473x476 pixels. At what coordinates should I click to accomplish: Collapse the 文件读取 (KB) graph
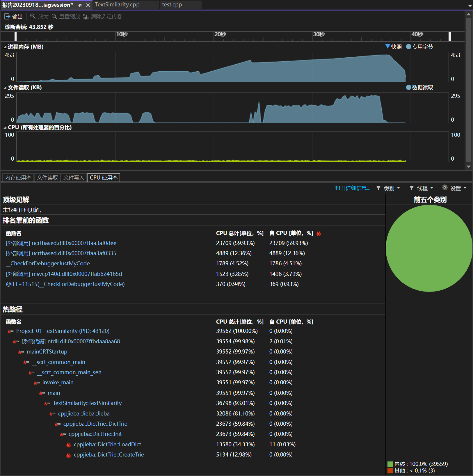(5, 88)
